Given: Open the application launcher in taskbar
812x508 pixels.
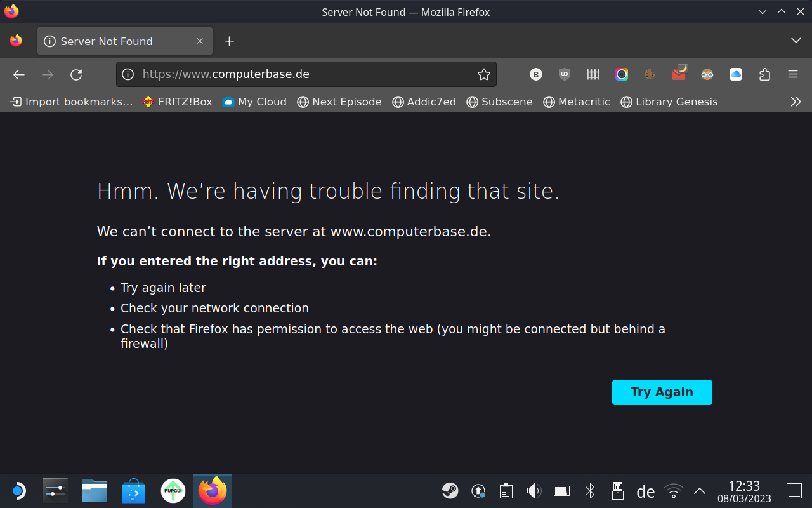Looking at the screenshot, I should [18, 491].
